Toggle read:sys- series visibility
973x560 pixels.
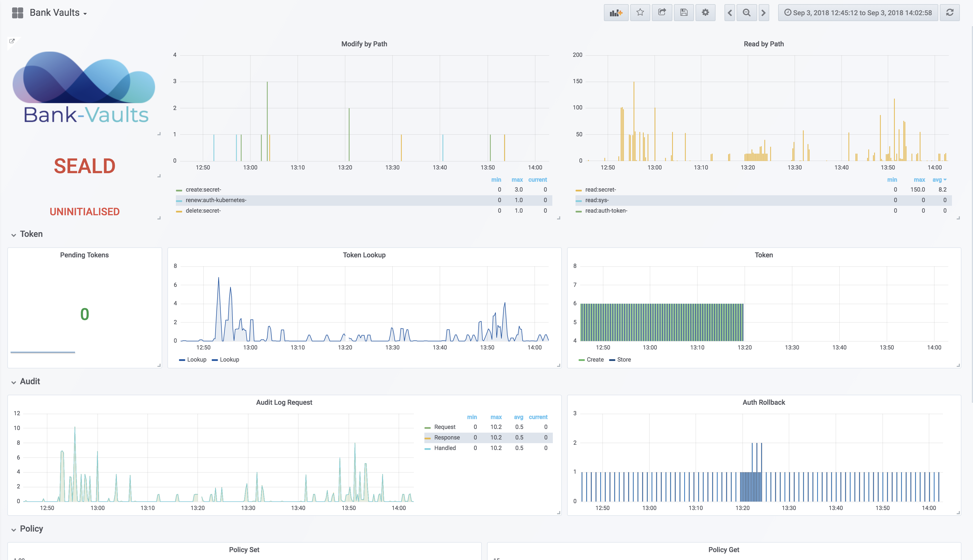pos(597,200)
